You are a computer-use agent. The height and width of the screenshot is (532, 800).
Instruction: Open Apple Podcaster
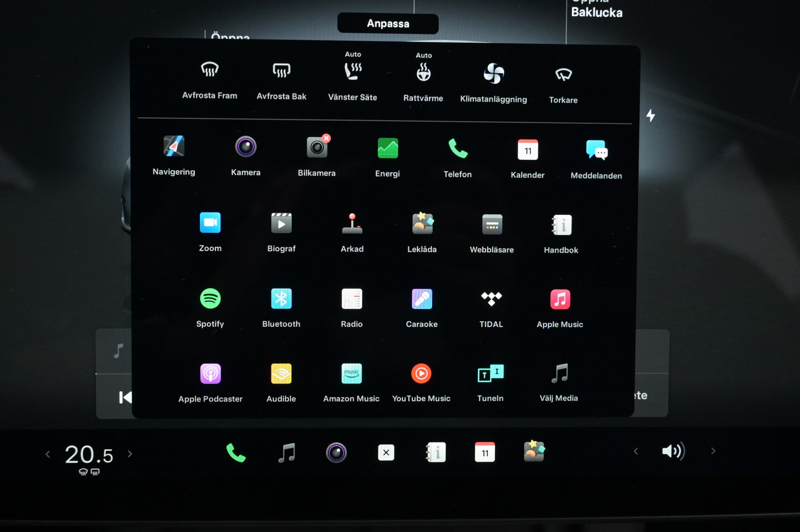click(211, 374)
